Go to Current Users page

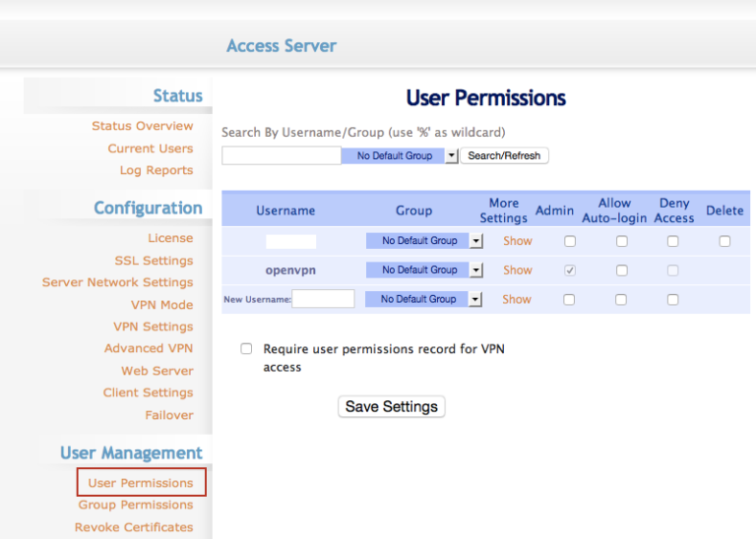click(x=151, y=149)
